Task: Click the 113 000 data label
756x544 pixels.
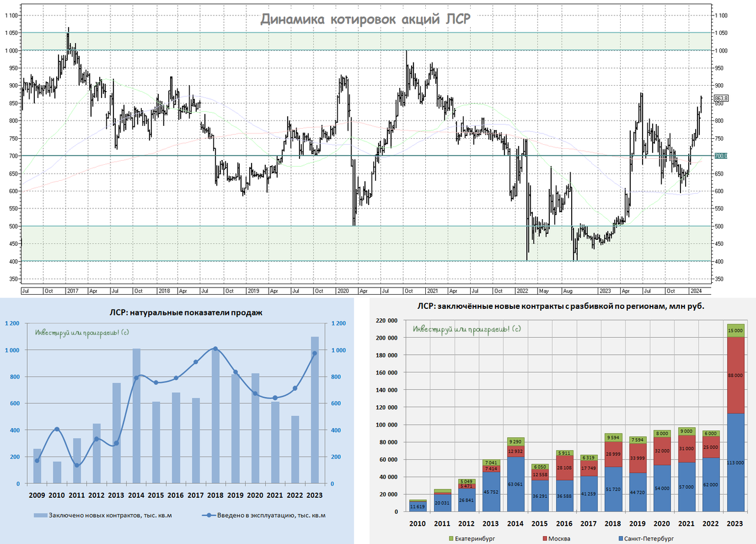Action: click(x=735, y=464)
